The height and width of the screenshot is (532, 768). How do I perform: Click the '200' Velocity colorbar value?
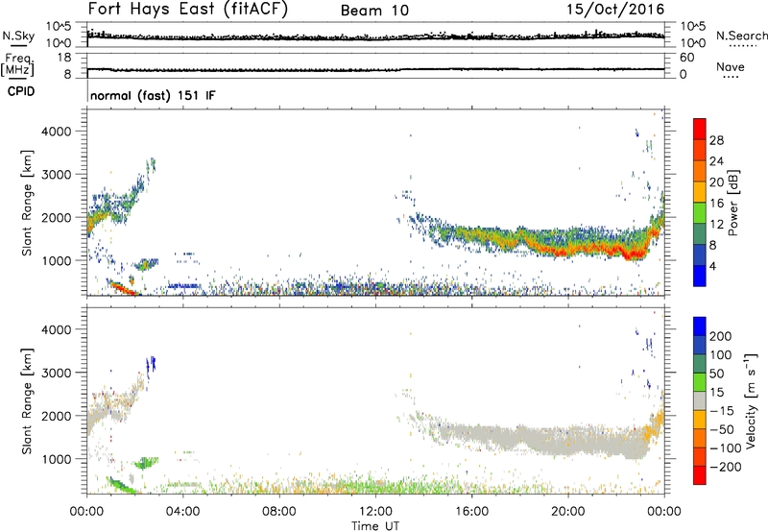(721, 336)
